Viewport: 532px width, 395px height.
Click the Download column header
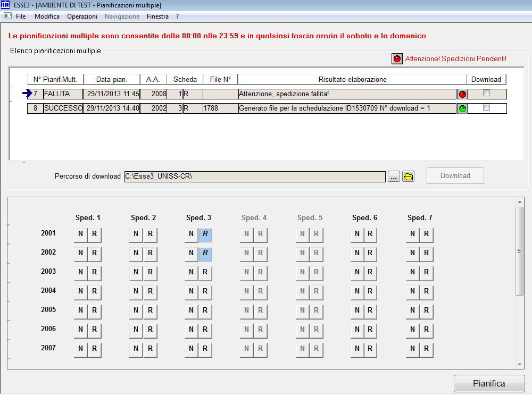[486, 79]
